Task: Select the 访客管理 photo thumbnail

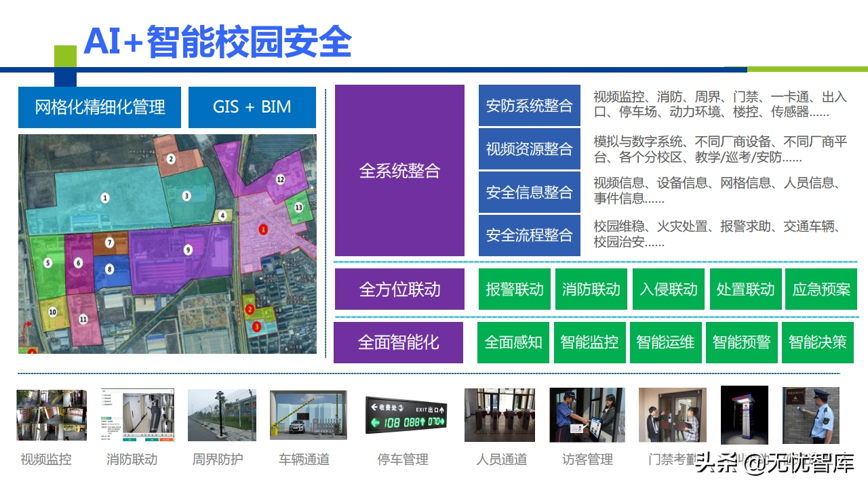Action: point(587,414)
